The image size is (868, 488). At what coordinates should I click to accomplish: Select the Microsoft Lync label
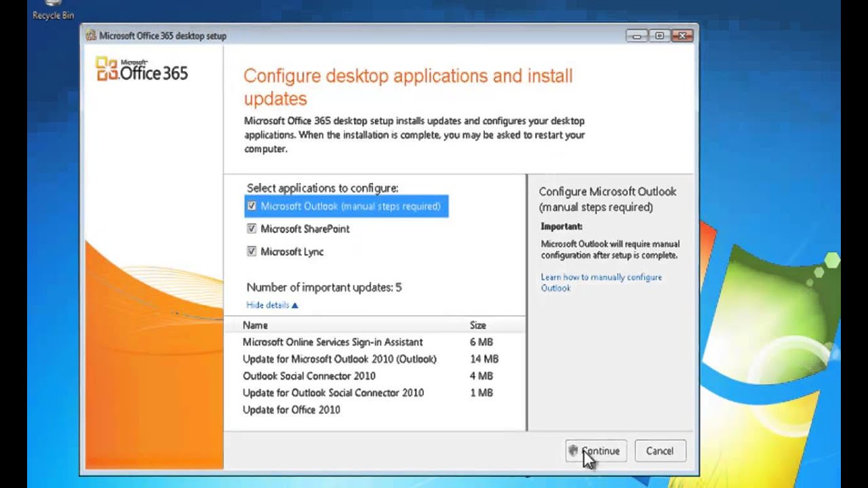(292, 251)
